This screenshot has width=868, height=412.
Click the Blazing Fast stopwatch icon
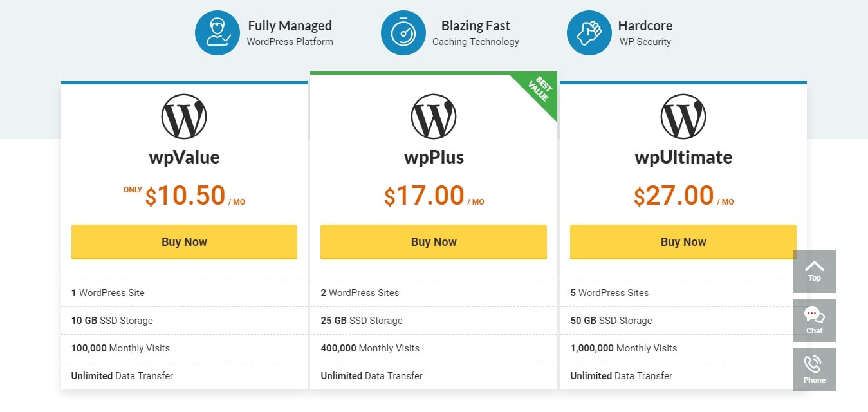coord(403,33)
